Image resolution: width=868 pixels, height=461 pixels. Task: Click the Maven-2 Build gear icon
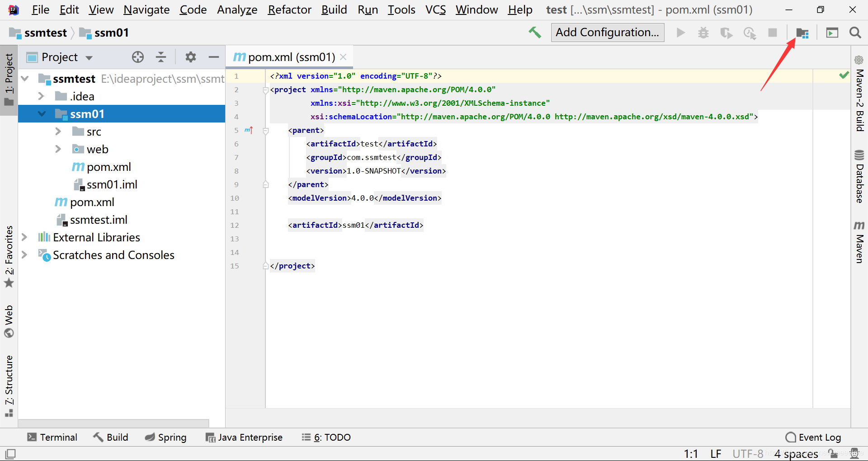click(859, 60)
